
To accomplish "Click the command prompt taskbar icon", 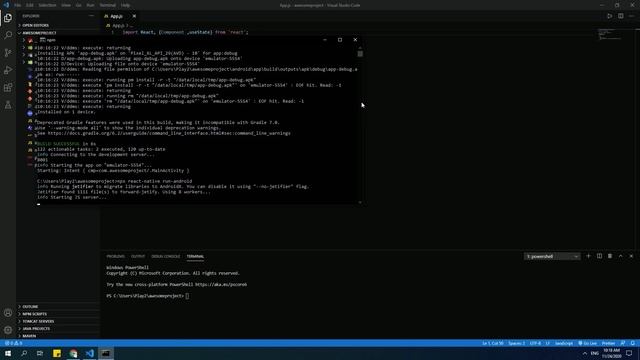I will (x=106, y=353).
